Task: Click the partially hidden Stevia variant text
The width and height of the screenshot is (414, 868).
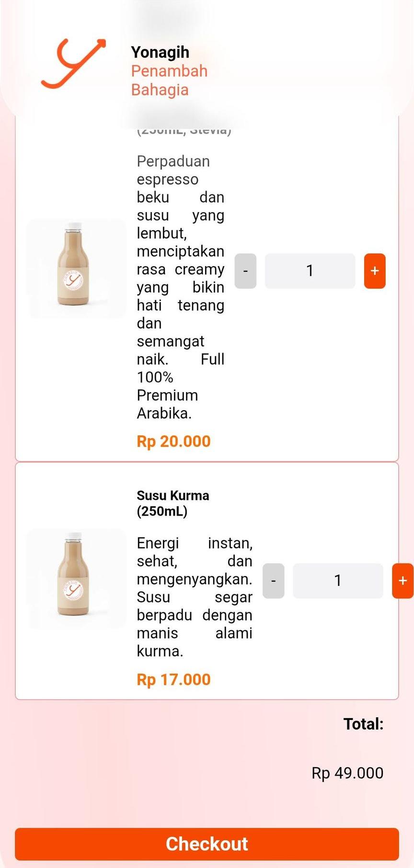Action: tap(184, 131)
